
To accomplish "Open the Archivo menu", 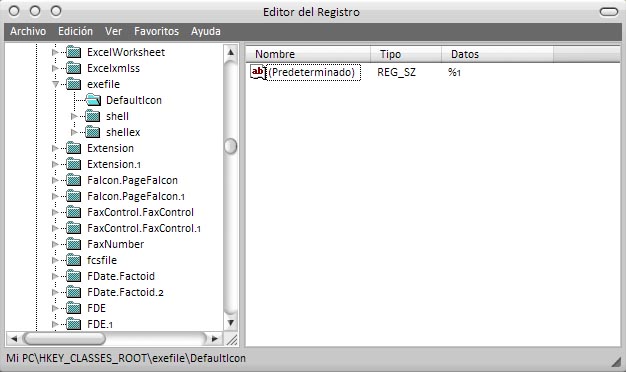I will pos(28,31).
